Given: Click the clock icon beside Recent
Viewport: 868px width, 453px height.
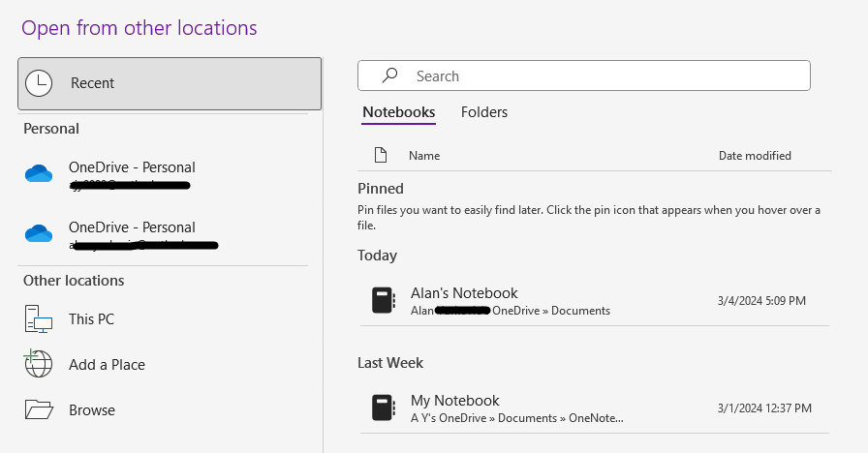Looking at the screenshot, I should [39, 83].
